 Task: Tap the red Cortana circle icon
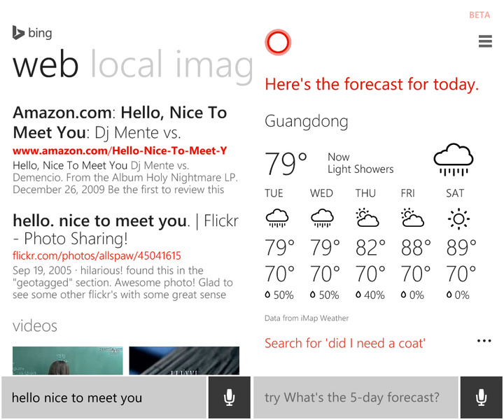pyautogui.click(x=277, y=43)
